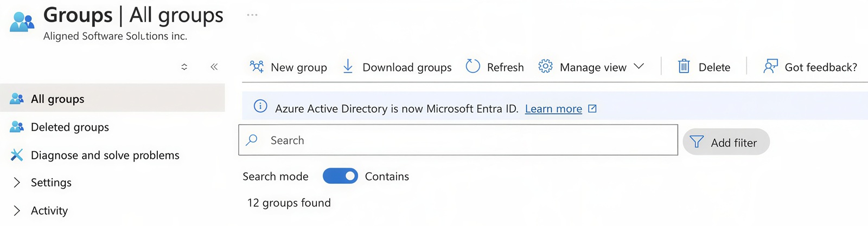Click the external link icon beside Learn more
This screenshot has width=868, height=226.
(592, 108)
